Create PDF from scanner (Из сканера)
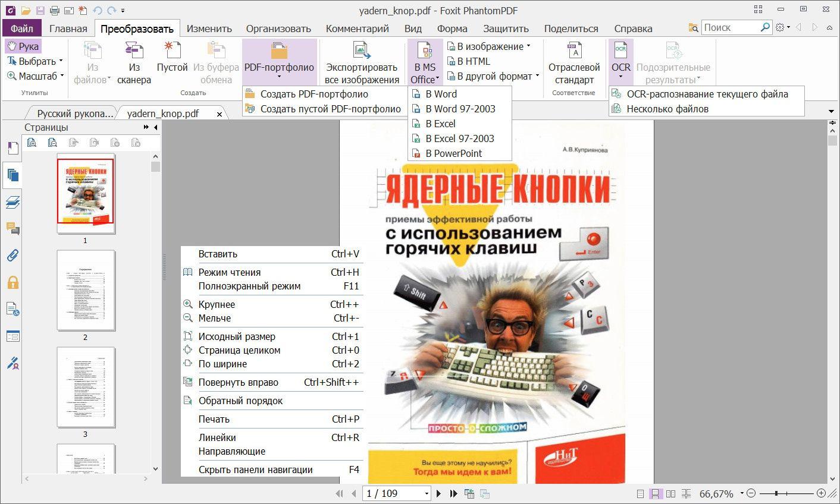Image resolution: width=840 pixels, height=504 pixels. click(x=134, y=64)
